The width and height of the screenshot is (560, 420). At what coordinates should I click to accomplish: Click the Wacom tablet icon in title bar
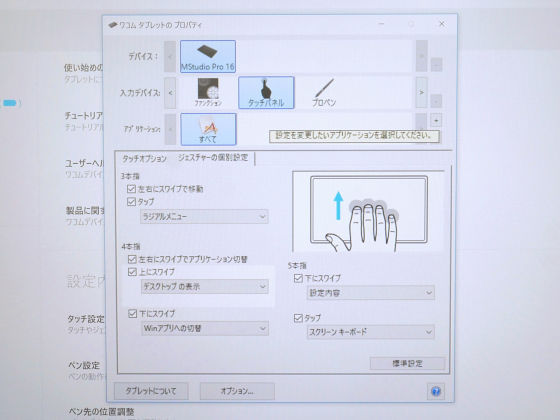(x=113, y=25)
